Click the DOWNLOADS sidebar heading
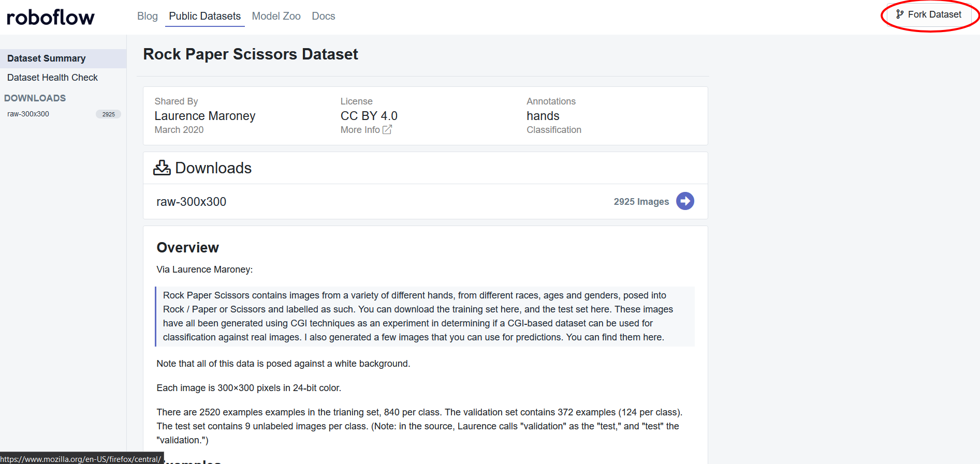 click(x=35, y=98)
